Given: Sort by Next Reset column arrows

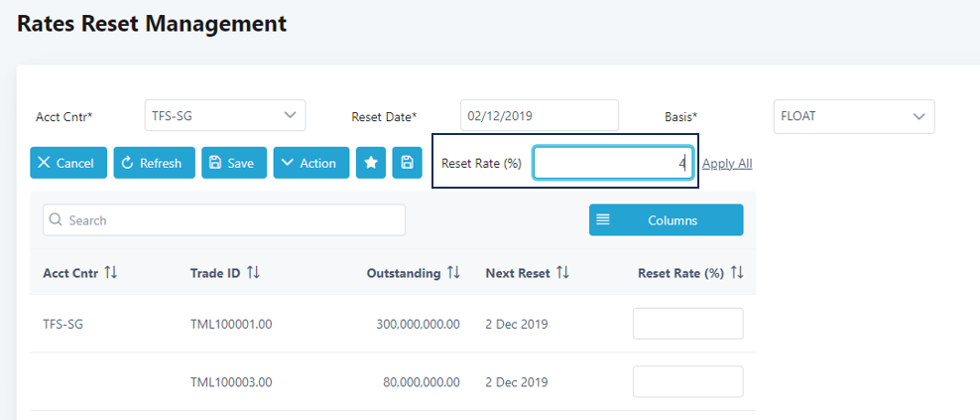Looking at the screenshot, I should pyautogui.click(x=562, y=273).
